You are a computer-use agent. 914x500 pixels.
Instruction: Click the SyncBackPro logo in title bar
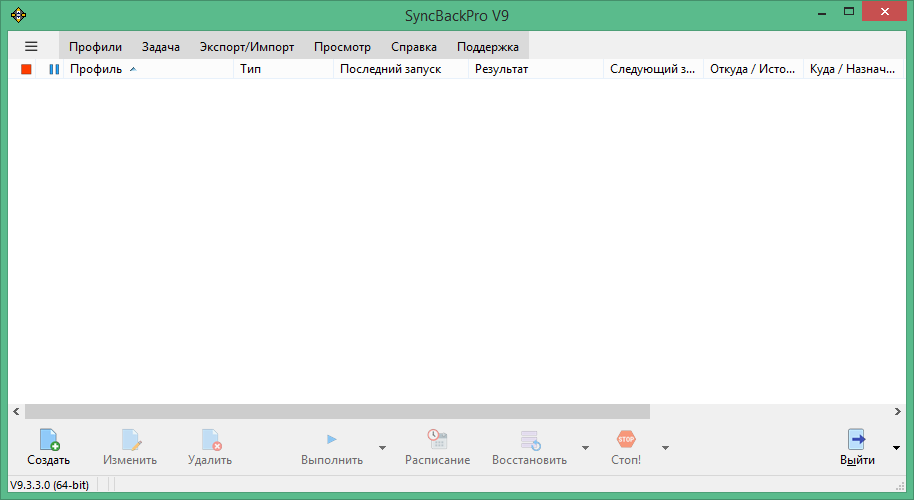tap(19, 15)
